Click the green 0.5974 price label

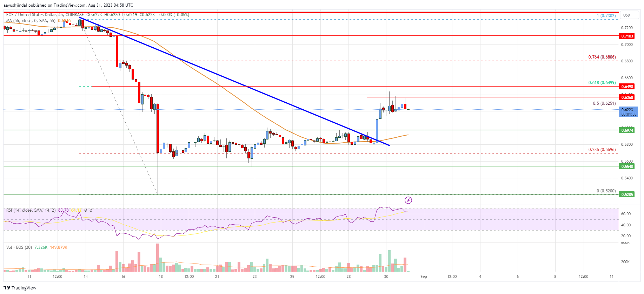(x=627, y=130)
